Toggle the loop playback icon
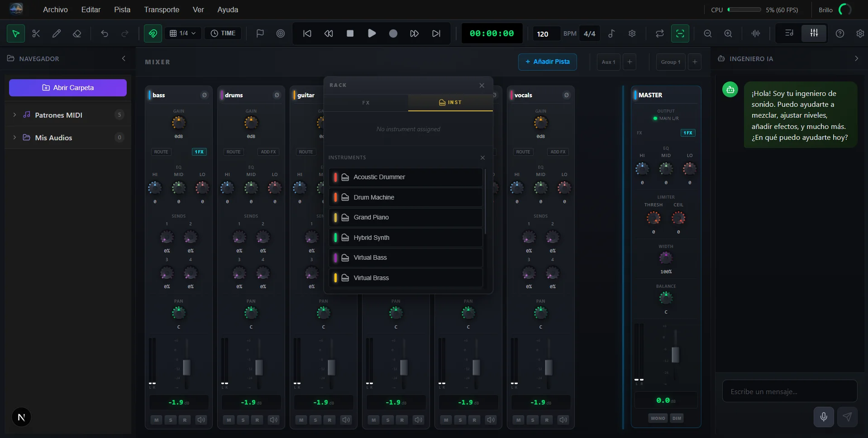Viewport: 868px width, 438px height. tap(659, 33)
